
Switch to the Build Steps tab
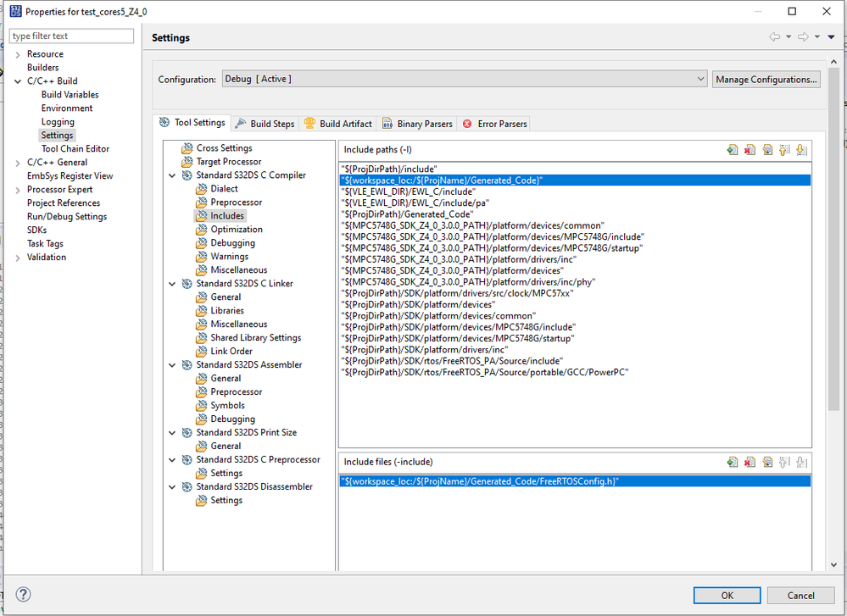[265, 124]
